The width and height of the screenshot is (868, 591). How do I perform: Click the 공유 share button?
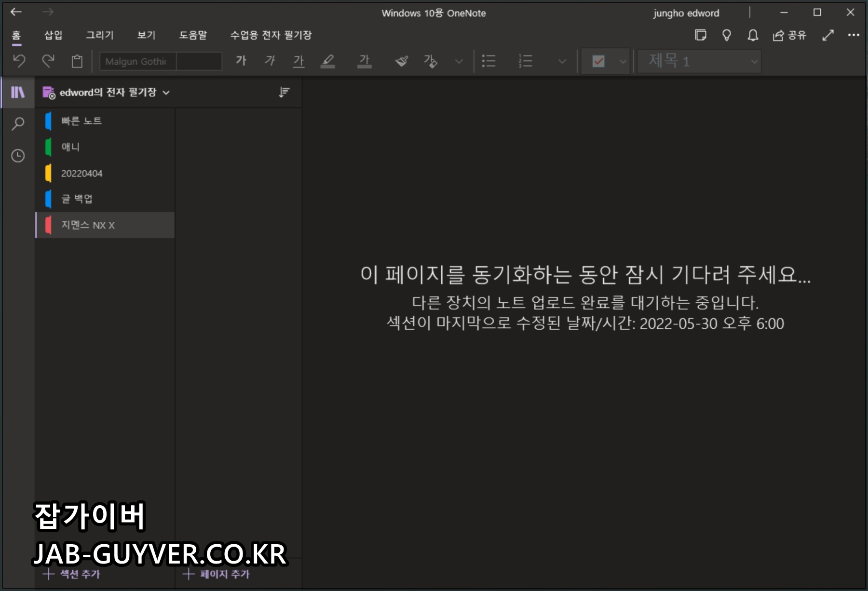[789, 35]
